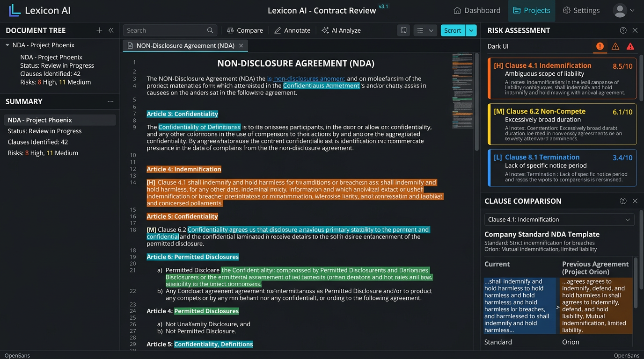Open the list view options dropdown
Viewport: 644px width, 359px height.
pyautogui.click(x=425, y=30)
